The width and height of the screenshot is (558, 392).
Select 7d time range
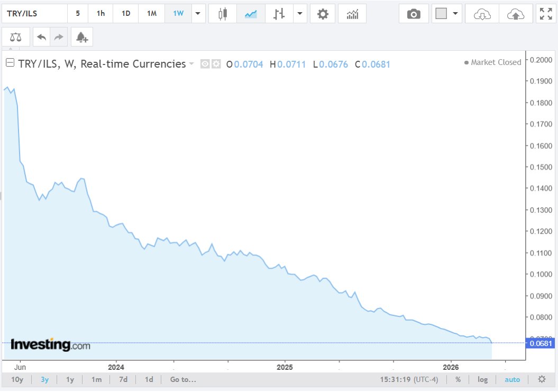123,379
